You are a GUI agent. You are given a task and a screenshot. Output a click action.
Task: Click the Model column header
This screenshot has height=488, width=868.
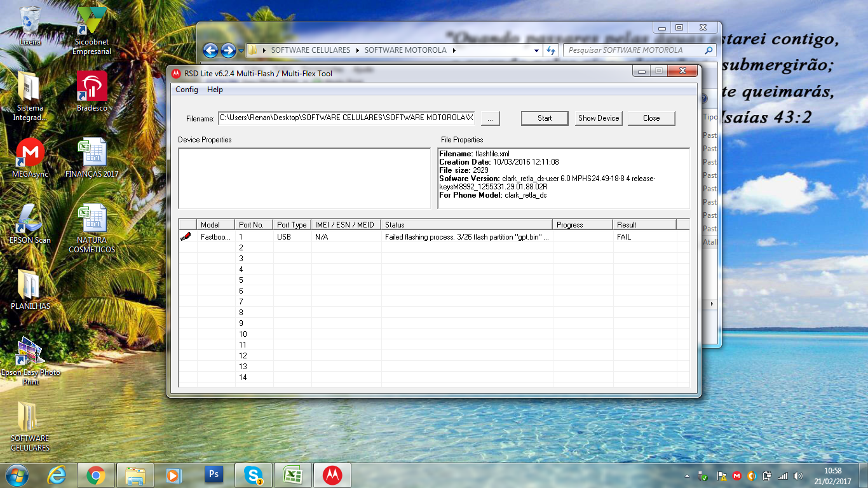click(x=216, y=225)
